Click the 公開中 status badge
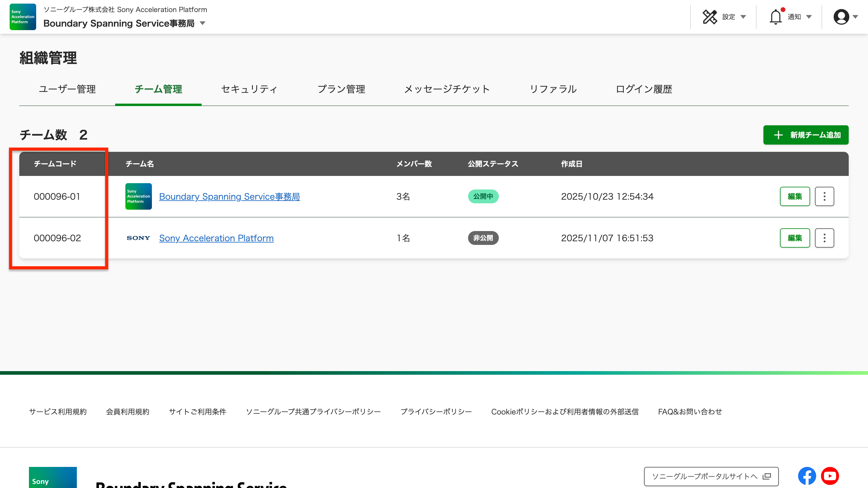Image resolution: width=868 pixels, height=488 pixels. [483, 196]
